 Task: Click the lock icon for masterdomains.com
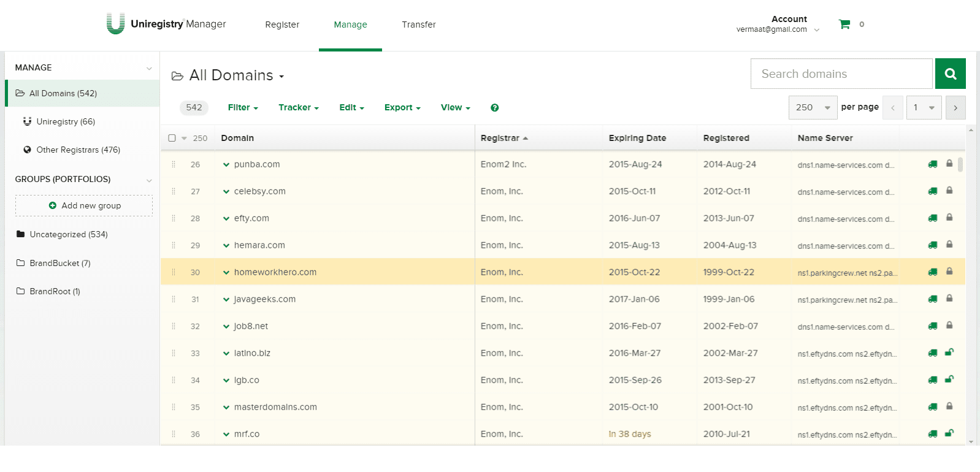click(x=949, y=406)
